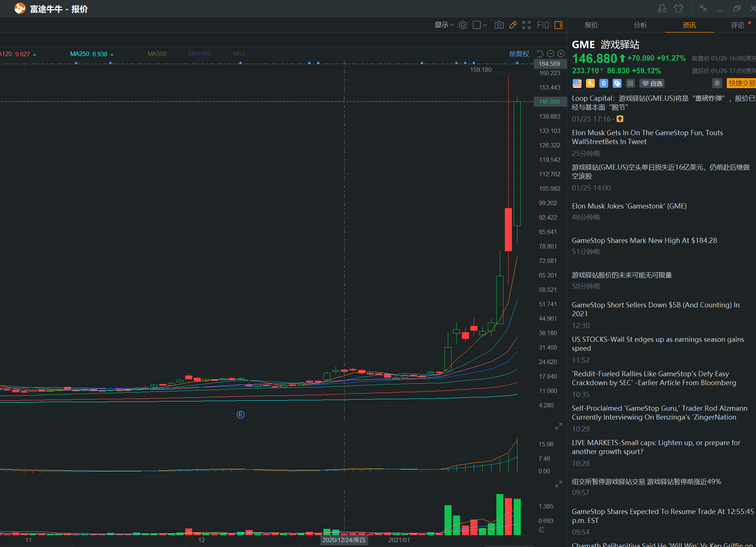Viewport: 756px width, 547px height.
Task: Zoom out the chart with minus icon
Action: click(550, 54)
